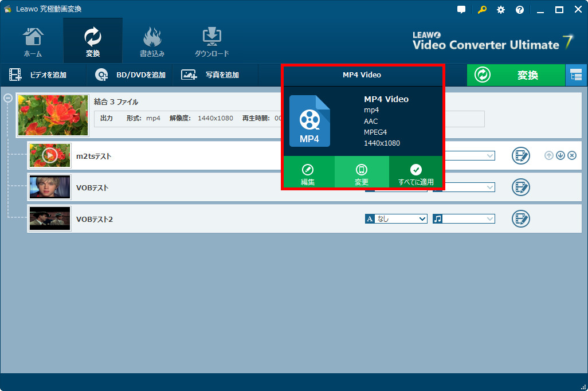Select the flower thumbnail of merged file
Screen dimensions: 588x391
coord(53,115)
